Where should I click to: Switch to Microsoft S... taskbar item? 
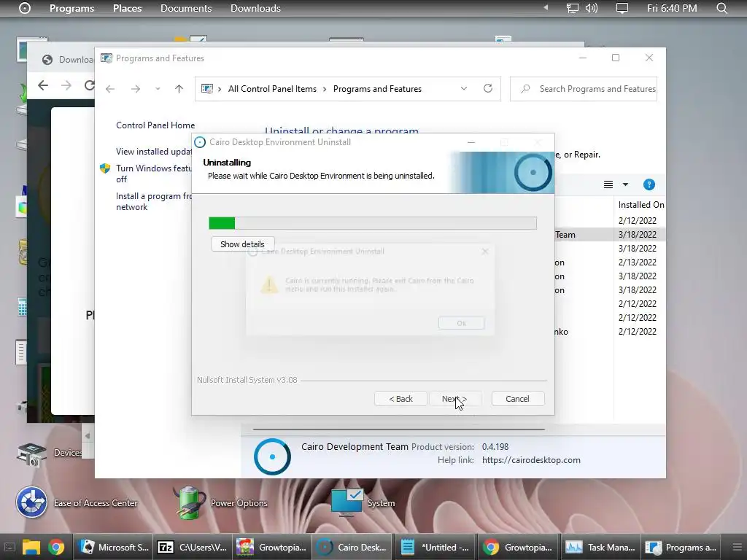[113, 547]
